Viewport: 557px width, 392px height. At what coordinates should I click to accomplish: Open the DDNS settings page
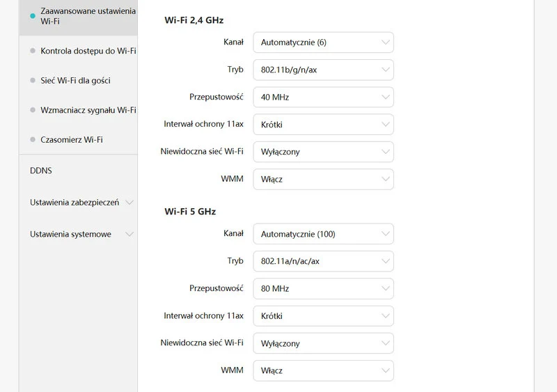(41, 171)
